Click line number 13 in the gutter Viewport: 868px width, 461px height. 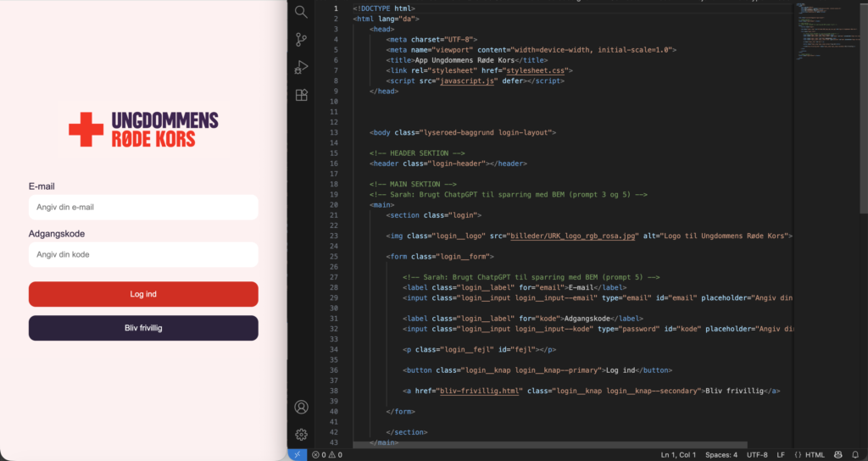pyautogui.click(x=334, y=132)
